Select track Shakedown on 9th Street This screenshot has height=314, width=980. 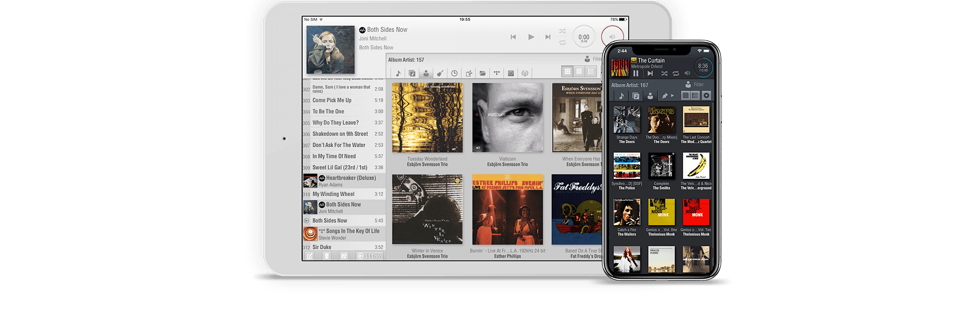344,134
